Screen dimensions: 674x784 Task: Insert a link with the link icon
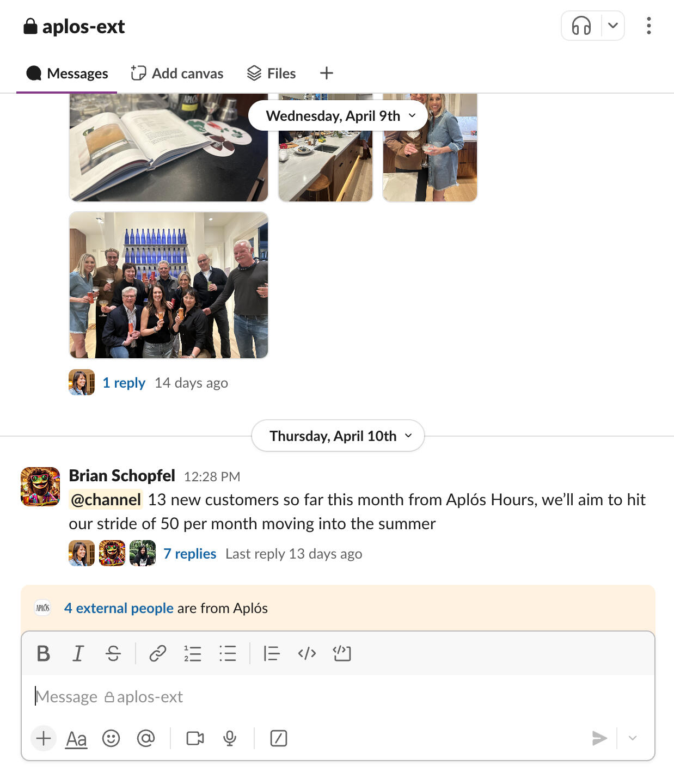[x=158, y=653]
